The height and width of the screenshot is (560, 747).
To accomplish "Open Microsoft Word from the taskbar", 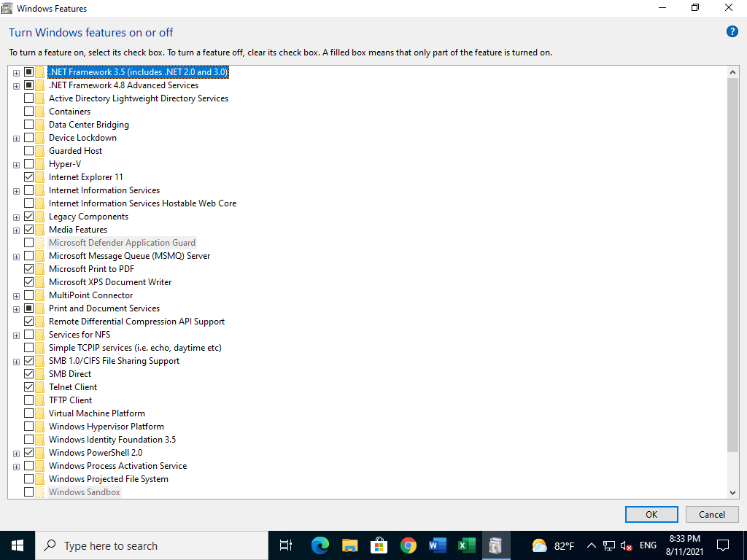I will pos(438,545).
